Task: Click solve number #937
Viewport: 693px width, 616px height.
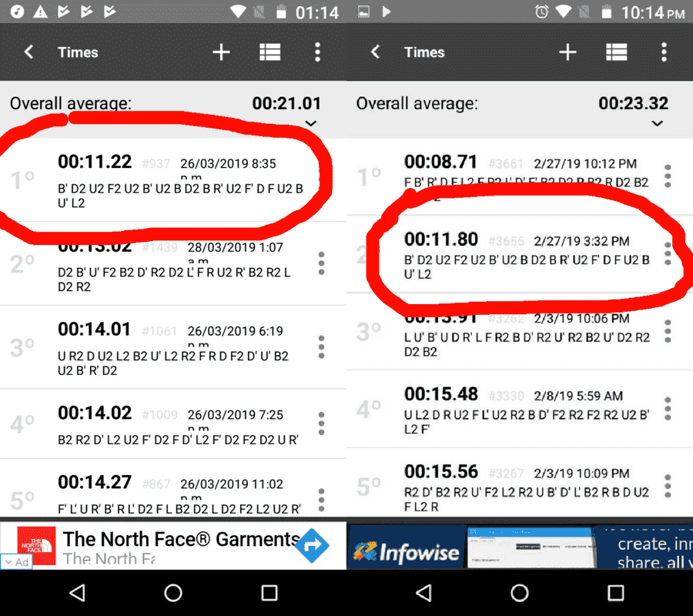Action: 156,164
